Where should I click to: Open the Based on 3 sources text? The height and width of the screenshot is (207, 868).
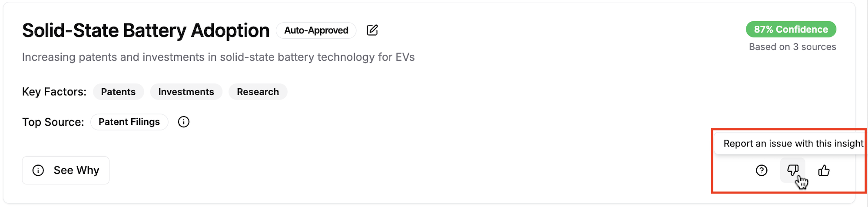point(792,47)
